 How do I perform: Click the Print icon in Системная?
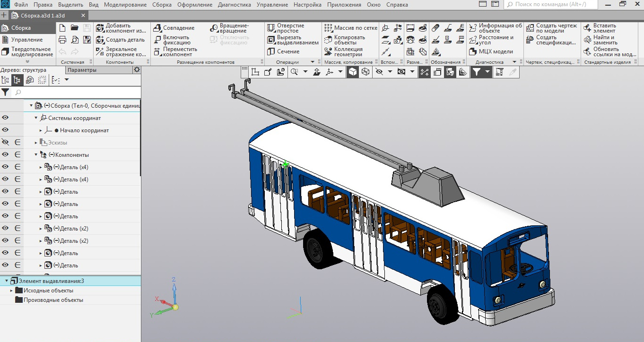(62, 40)
